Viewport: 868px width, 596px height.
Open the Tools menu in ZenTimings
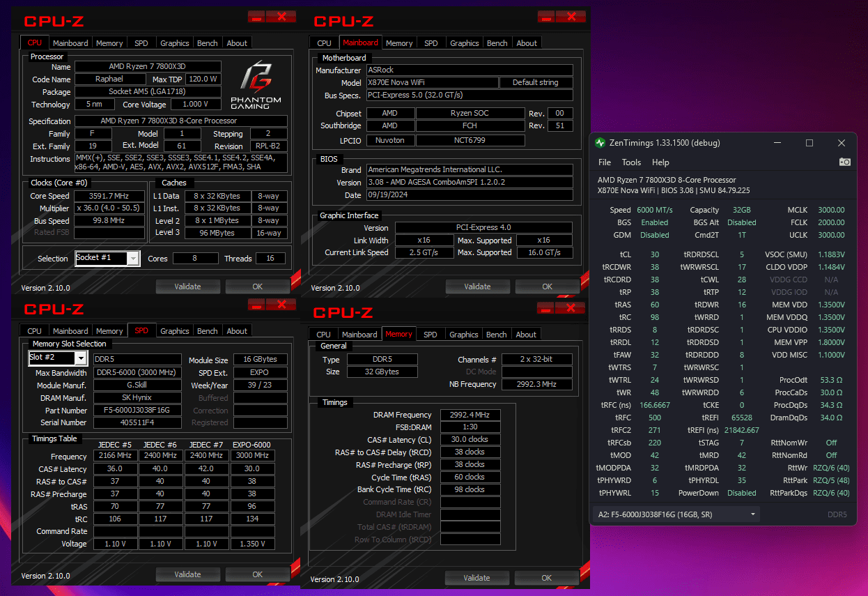click(631, 162)
